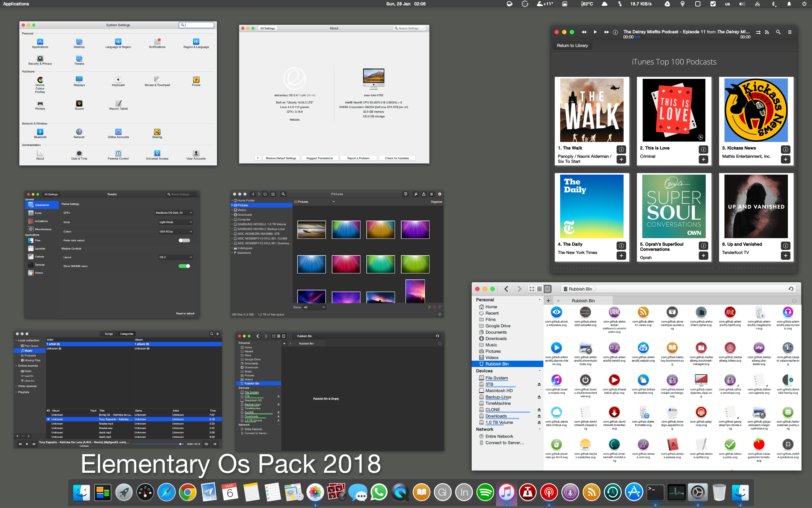Toggle shuffle in the podcast player header
Image resolution: width=812 pixels, height=508 pixels.
tap(758, 32)
